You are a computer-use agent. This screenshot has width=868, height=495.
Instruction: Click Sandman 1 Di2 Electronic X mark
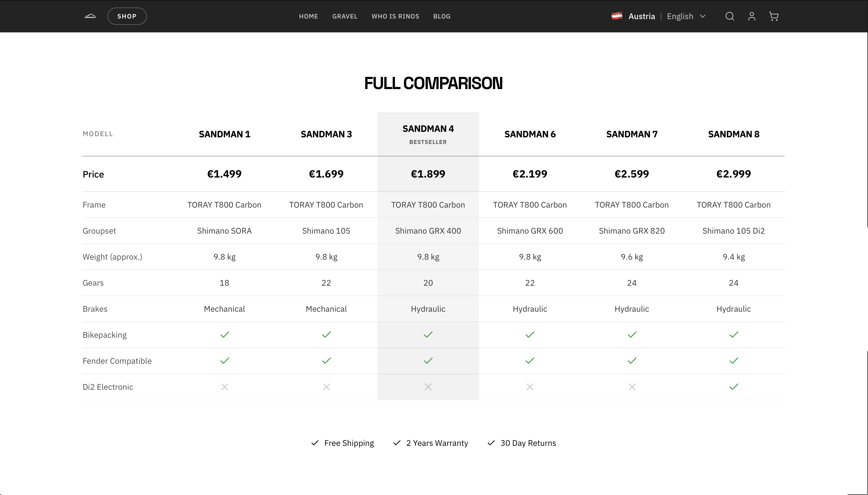point(225,387)
